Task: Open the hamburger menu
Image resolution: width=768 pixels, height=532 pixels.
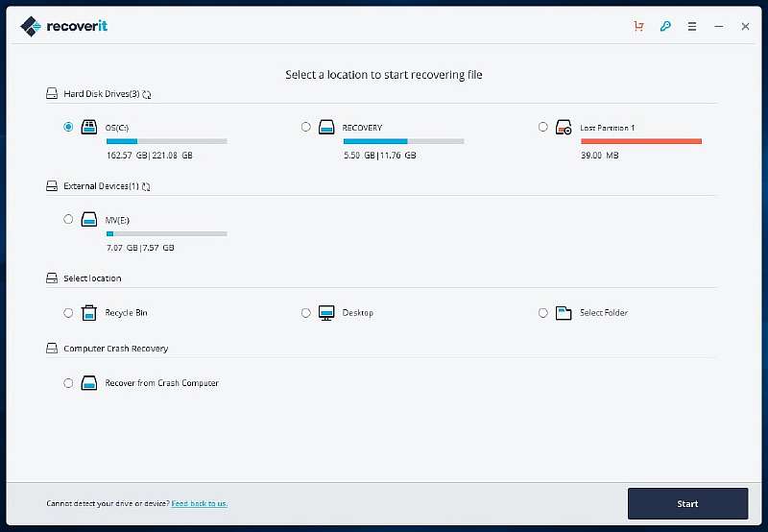Action: click(x=692, y=27)
